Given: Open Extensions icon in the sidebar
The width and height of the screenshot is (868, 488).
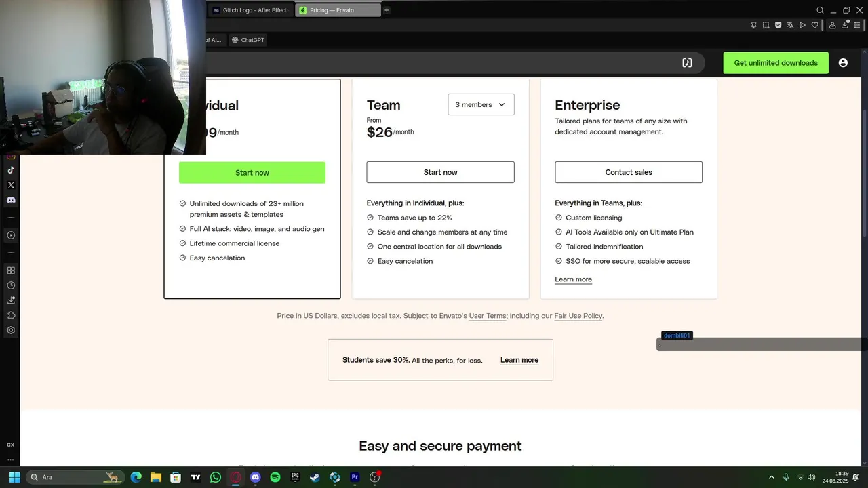Looking at the screenshot, I should (x=11, y=315).
